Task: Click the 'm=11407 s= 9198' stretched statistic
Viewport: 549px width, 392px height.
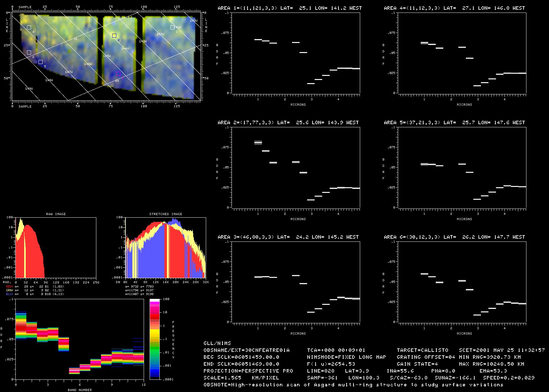Action: [x=140, y=294]
